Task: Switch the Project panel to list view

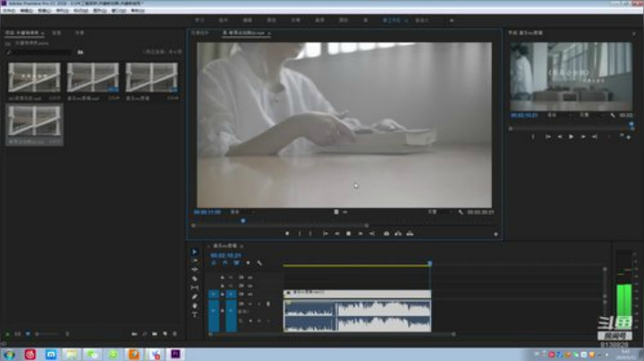Action: pos(18,334)
